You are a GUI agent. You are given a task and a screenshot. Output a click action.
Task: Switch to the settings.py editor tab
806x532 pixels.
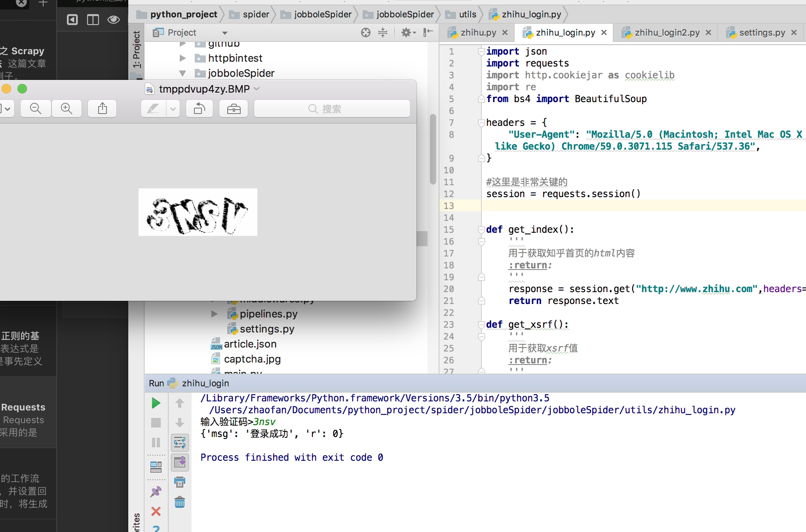(762, 32)
